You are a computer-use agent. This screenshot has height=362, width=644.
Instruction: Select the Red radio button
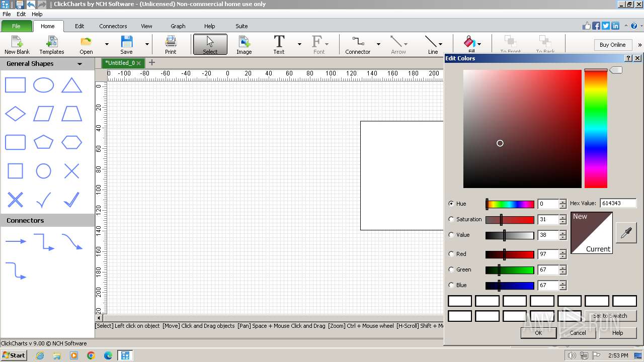tap(451, 254)
